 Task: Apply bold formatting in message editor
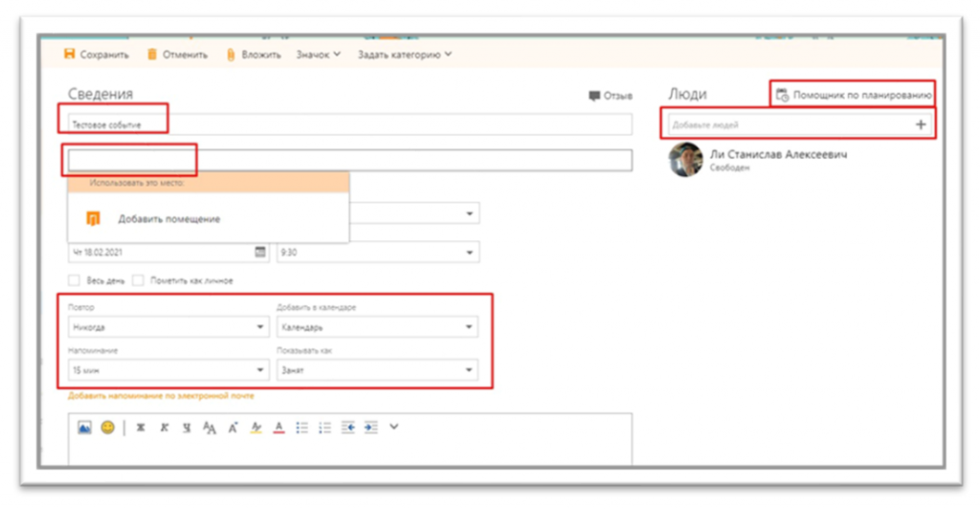(141, 428)
